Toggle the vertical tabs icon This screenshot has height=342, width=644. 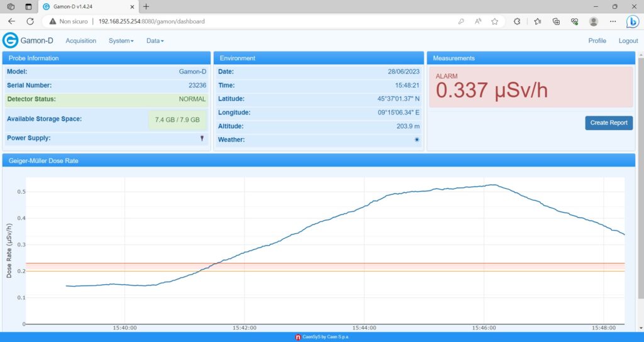tap(28, 6)
